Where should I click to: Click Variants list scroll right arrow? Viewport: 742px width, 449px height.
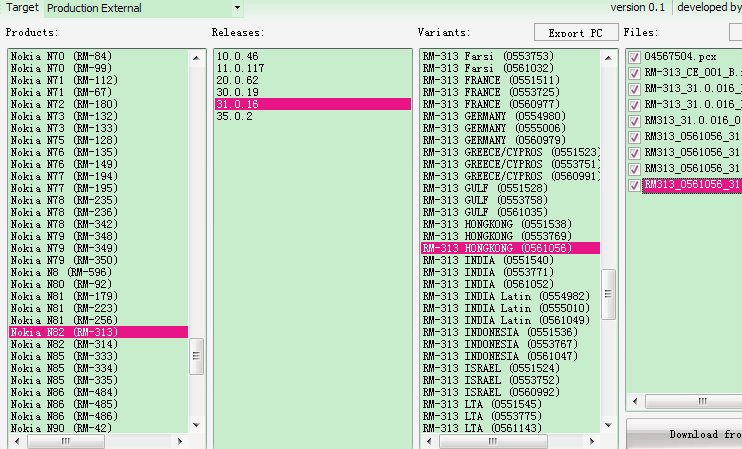[592, 441]
